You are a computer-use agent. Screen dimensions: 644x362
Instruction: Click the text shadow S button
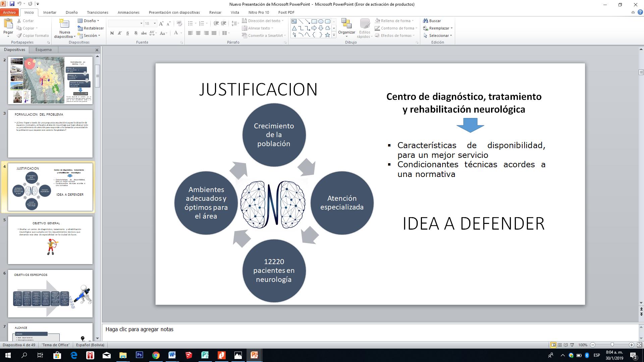pos(136,33)
